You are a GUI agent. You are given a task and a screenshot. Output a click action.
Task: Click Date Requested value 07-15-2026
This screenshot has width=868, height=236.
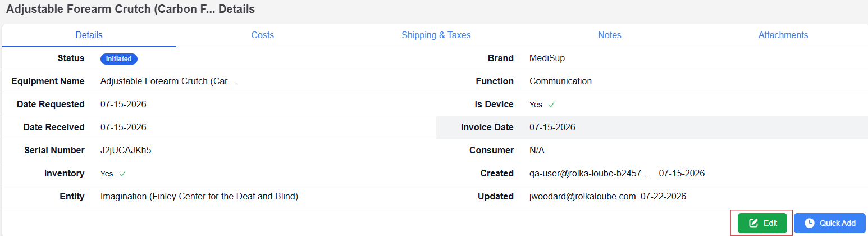click(124, 105)
